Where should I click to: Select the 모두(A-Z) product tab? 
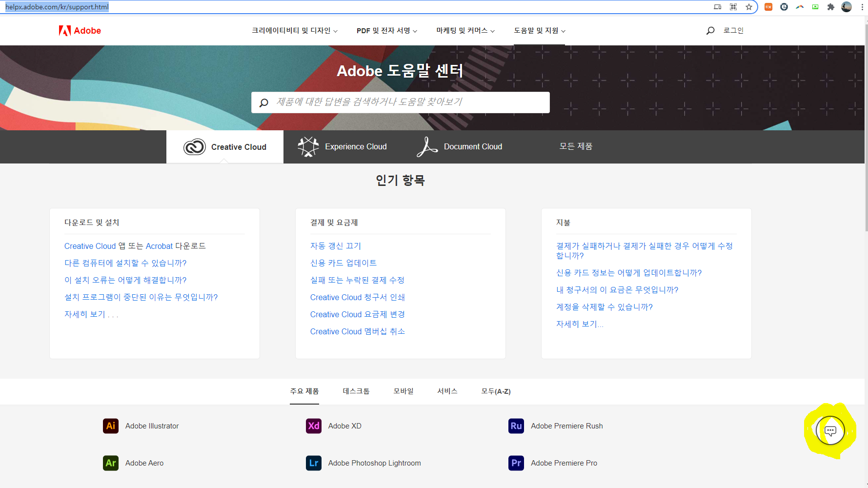496,391
